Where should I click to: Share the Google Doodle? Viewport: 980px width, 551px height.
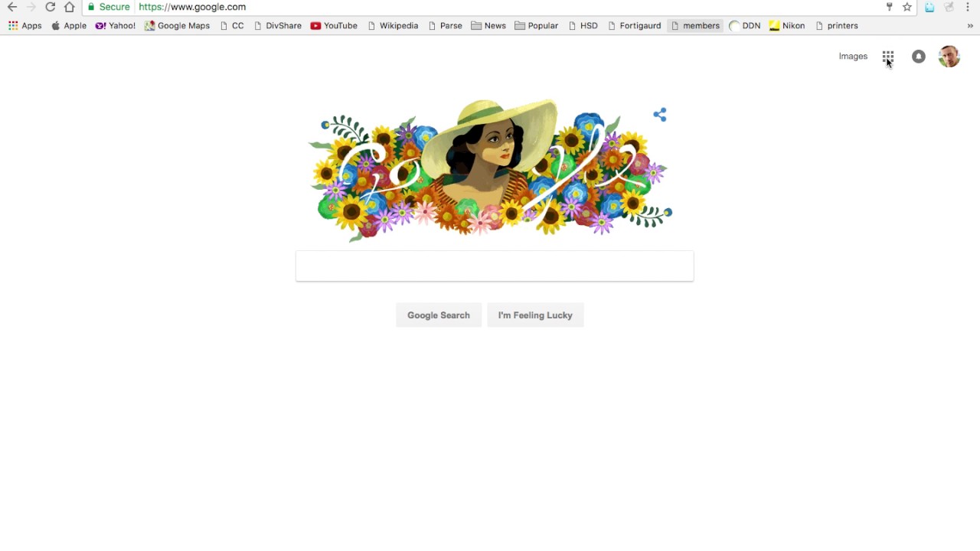pyautogui.click(x=660, y=115)
